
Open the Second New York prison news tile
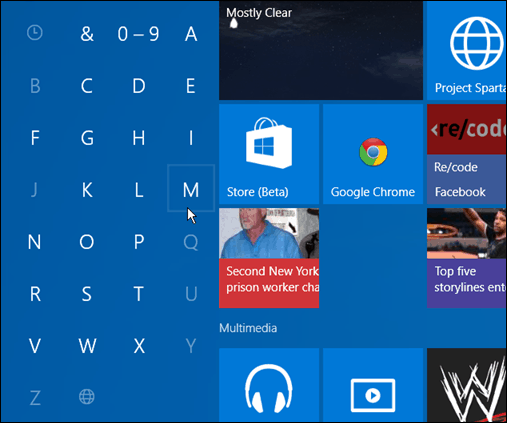(269, 258)
